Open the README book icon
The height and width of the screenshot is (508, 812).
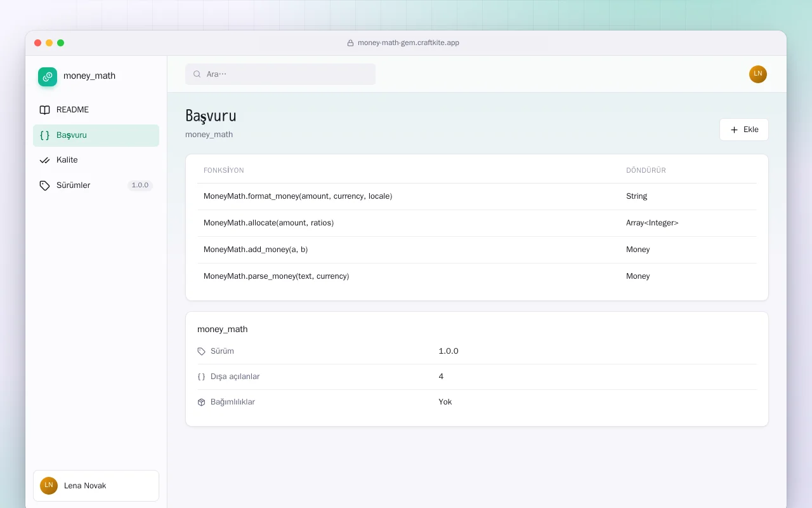point(44,110)
